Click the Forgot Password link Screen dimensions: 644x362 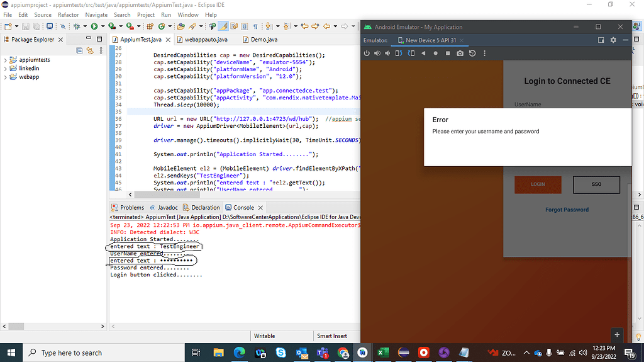click(567, 210)
